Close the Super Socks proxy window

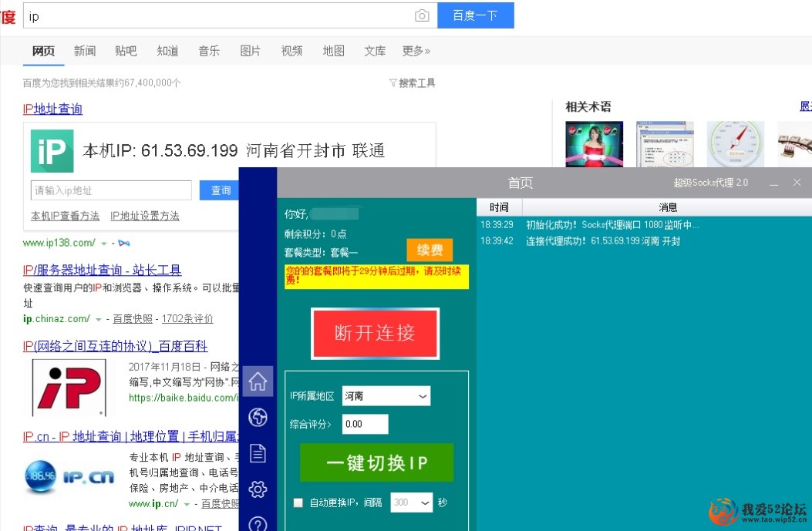coord(797,183)
